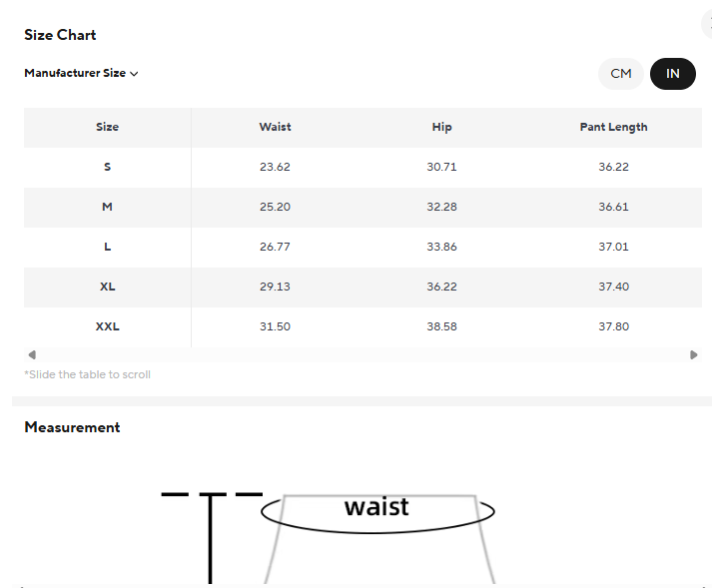Select the XXL size row label
Viewport: 712px width, 588px height.
click(107, 326)
